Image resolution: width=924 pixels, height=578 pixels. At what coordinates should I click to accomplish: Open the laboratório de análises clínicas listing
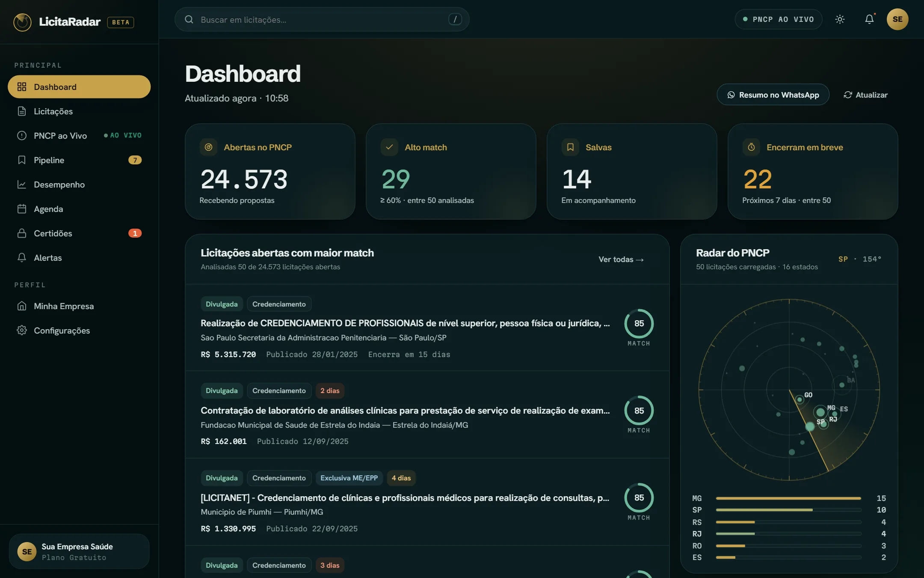pos(405,411)
